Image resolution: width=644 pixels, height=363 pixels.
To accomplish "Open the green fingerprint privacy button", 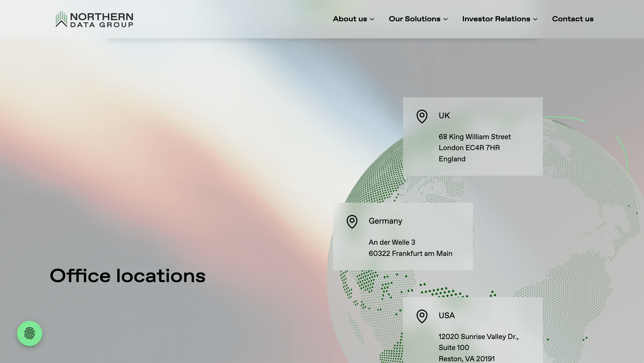I will click(30, 333).
